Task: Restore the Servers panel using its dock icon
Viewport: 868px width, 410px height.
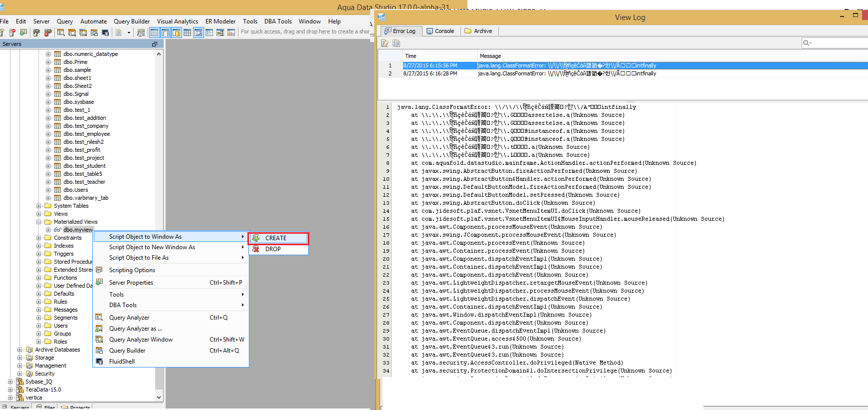Action: pyautogui.click(x=155, y=44)
